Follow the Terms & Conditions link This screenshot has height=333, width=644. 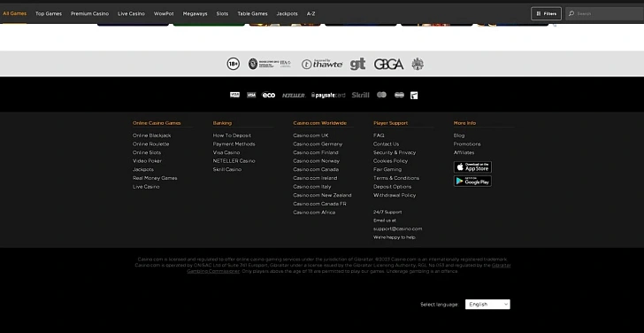pyautogui.click(x=396, y=178)
